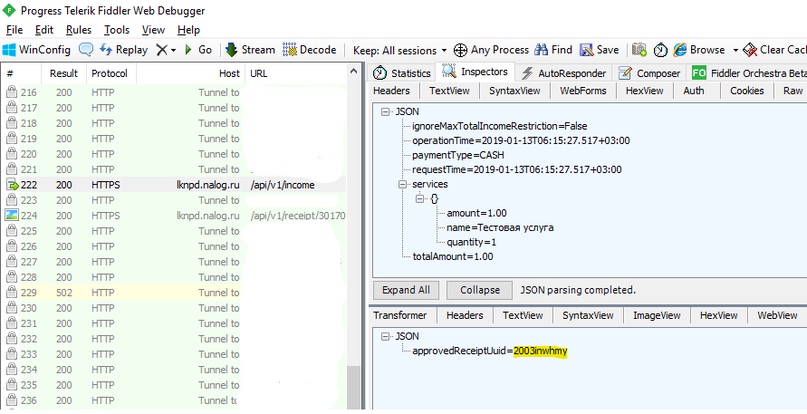Image resolution: width=807 pixels, height=414 pixels.
Task: Launch Browse in Internet Explorer
Action: point(699,50)
